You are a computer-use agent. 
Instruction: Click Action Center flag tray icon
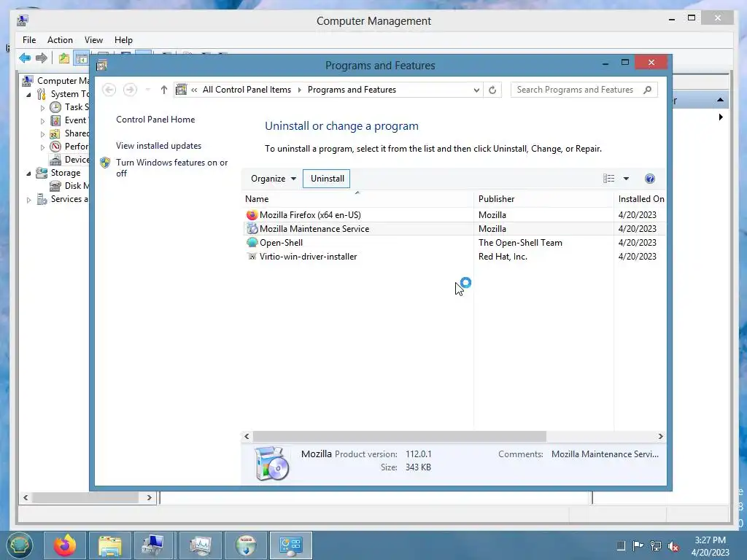pos(638,545)
